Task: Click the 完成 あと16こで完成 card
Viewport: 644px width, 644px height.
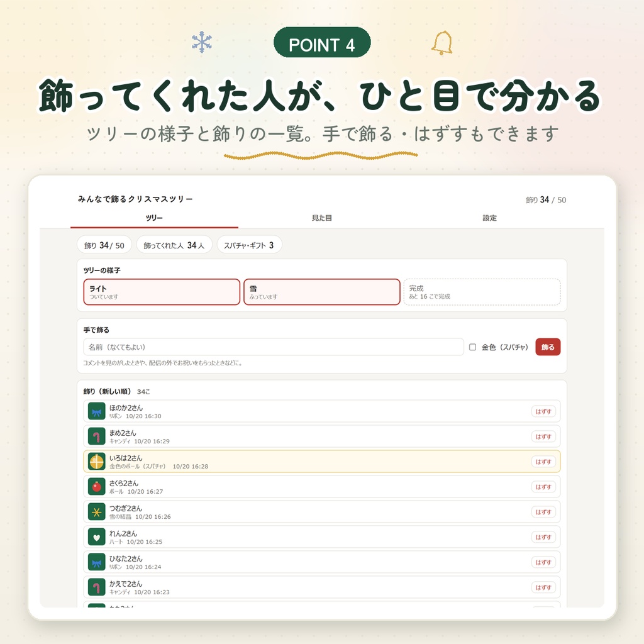Action: (482, 292)
